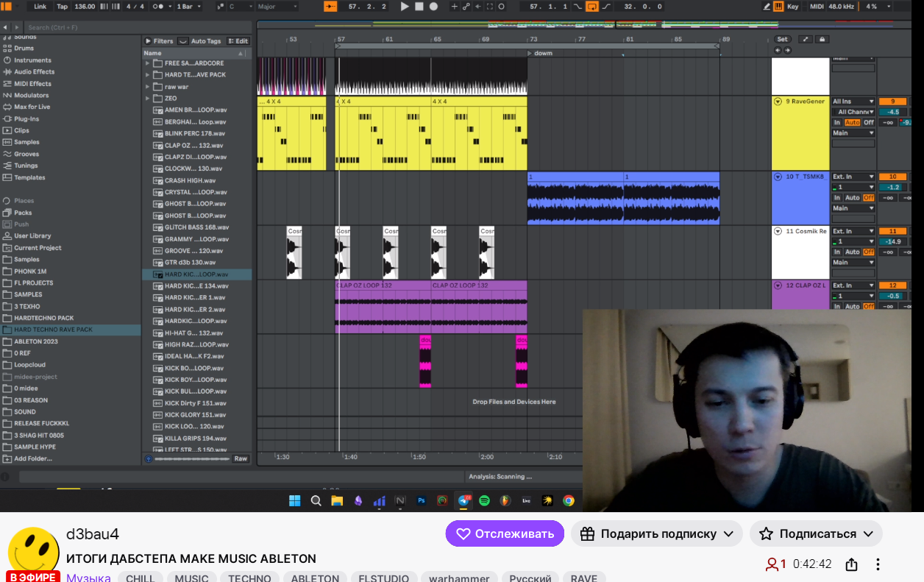Open the Major scale dropdown
Screen dimensions: 924x582
coord(276,7)
